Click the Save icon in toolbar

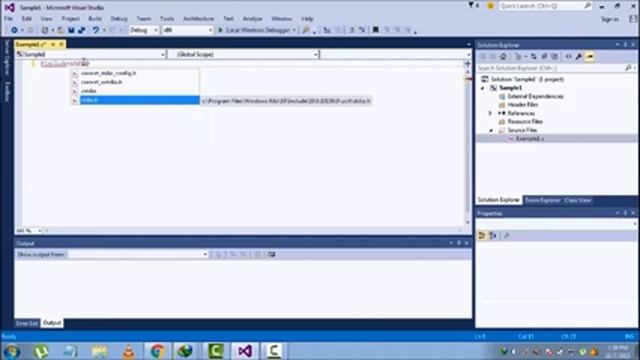[x=71, y=30]
